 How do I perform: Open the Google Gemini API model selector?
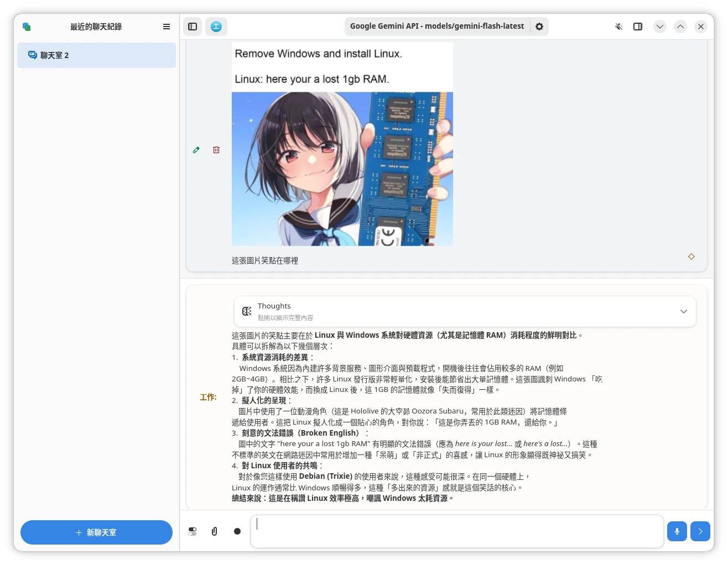point(437,26)
